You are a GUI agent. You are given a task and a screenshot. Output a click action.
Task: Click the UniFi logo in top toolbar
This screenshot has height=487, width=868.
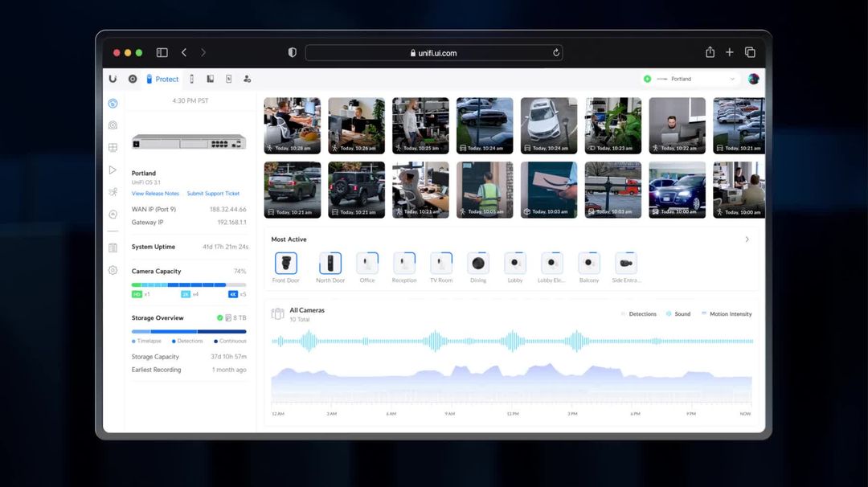tap(113, 79)
